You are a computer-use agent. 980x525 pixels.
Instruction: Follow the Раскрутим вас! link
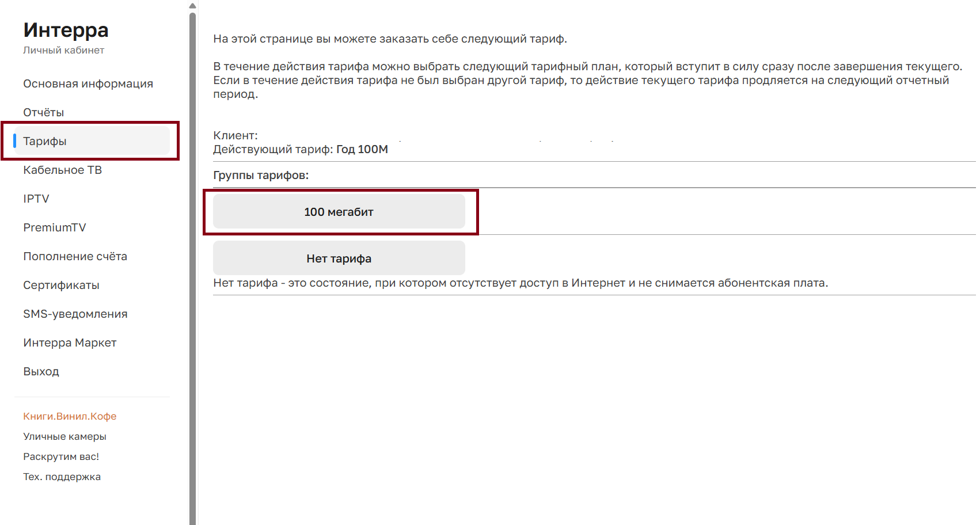coord(61,456)
